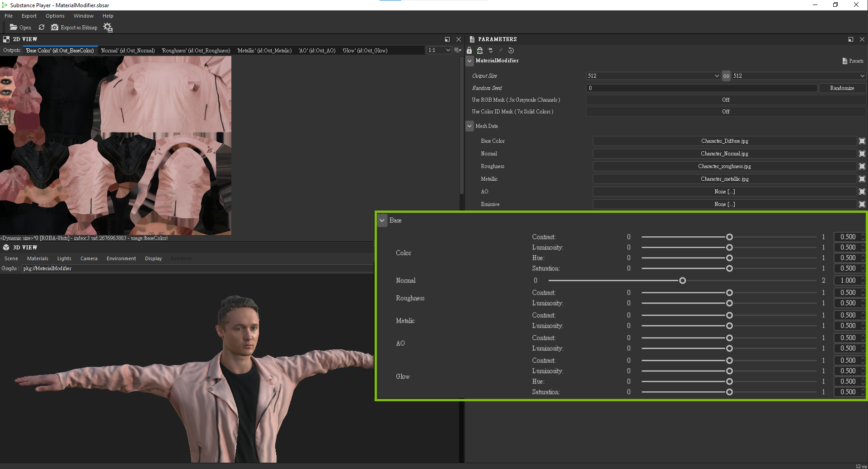Click the Parameters document icon

472,39
